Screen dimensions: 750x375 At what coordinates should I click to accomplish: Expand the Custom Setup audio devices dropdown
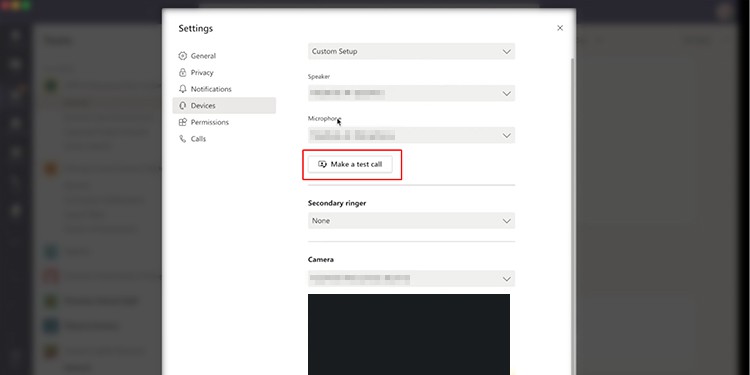(411, 51)
